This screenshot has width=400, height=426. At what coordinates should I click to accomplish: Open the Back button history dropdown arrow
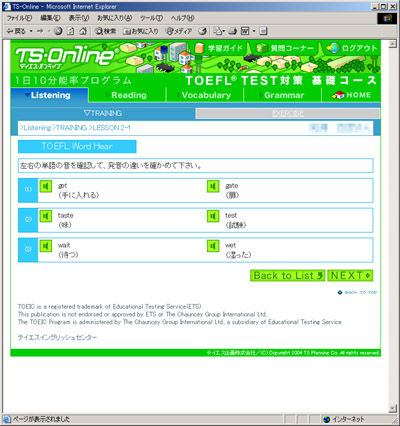pos(31,31)
